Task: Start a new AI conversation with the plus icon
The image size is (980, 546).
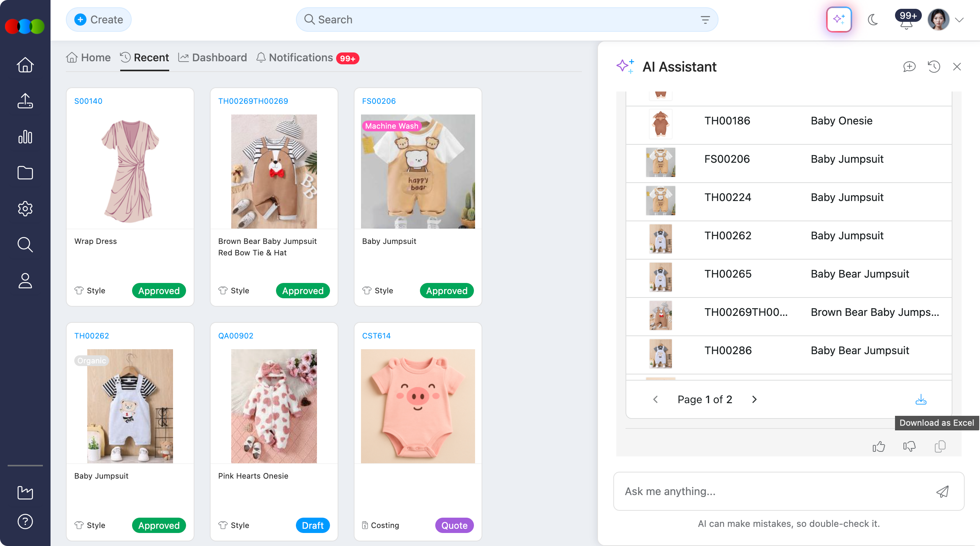Action: click(910, 67)
